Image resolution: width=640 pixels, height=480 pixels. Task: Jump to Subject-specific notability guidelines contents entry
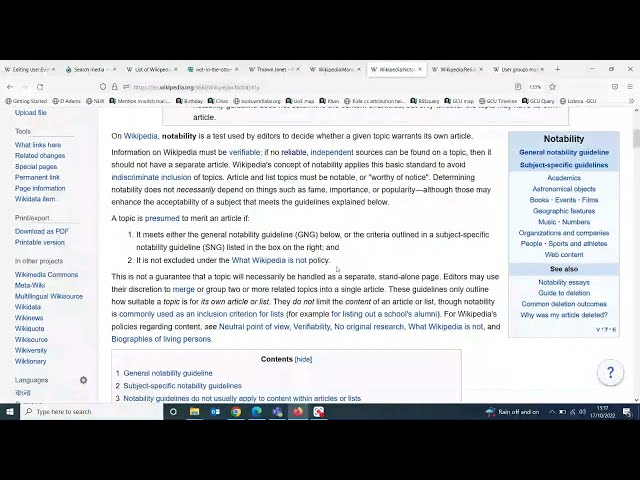click(x=182, y=386)
